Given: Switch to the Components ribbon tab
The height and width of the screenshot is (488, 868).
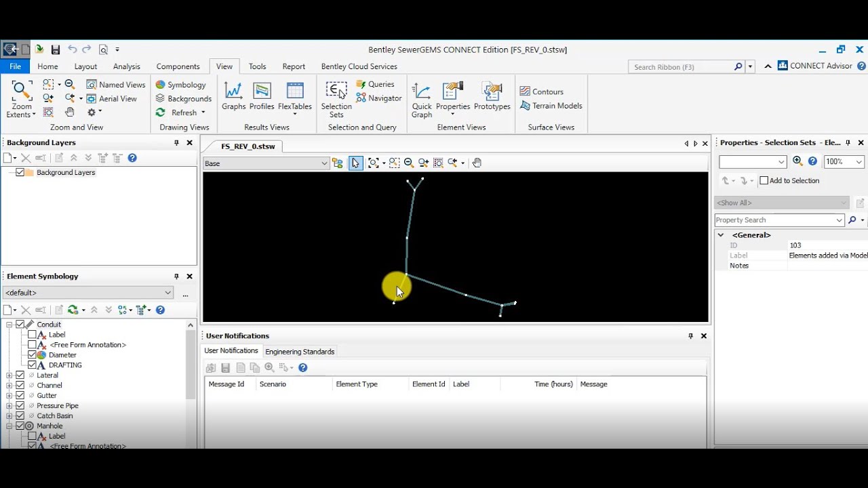Looking at the screenshot, I should click(x=178, y=66).
